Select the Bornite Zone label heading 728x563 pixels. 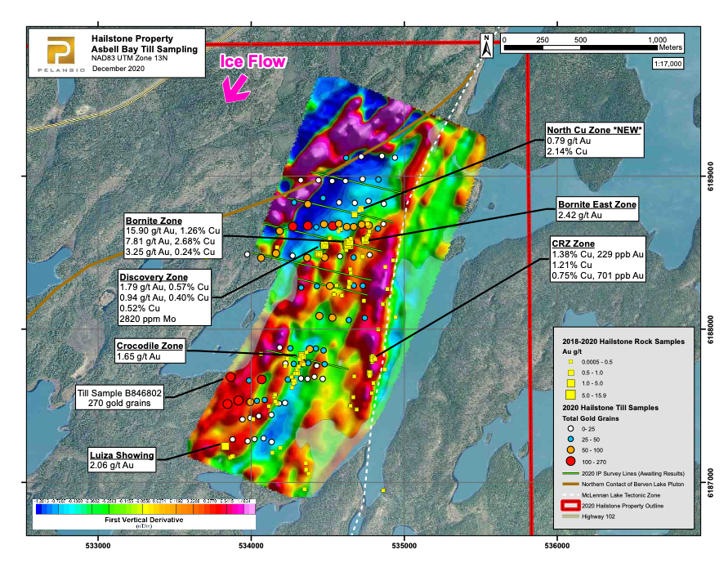154,221
